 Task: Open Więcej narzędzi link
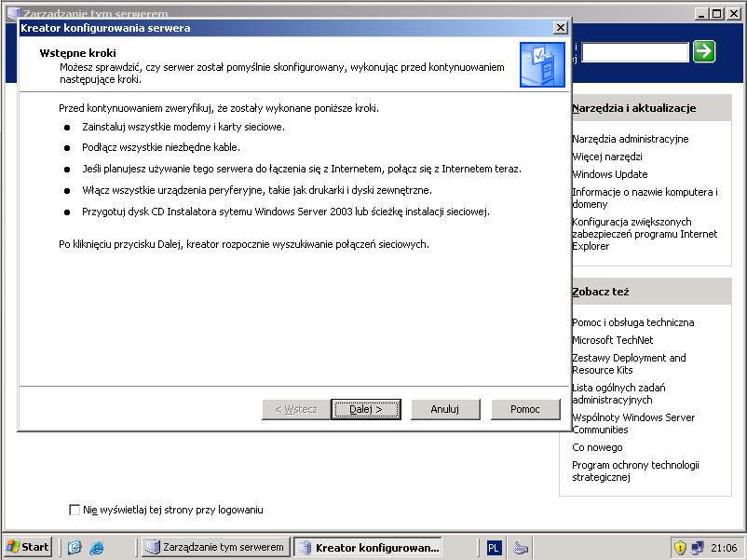coord(607,157)
